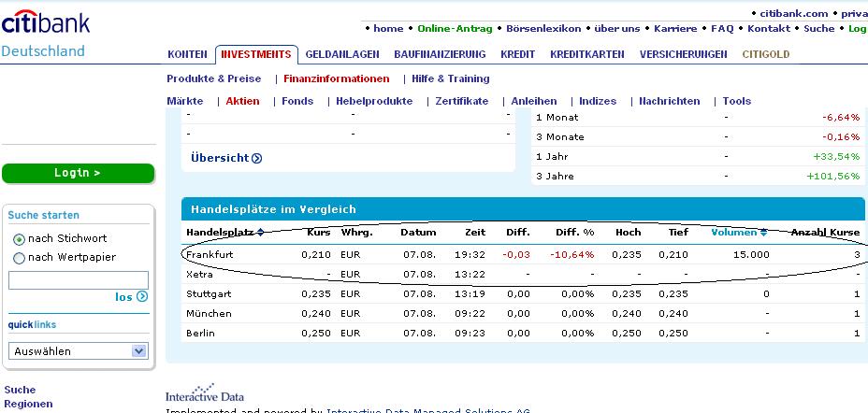868x413 pixels.
Task: Open the Fonds submenu
Action: point(297,101)
